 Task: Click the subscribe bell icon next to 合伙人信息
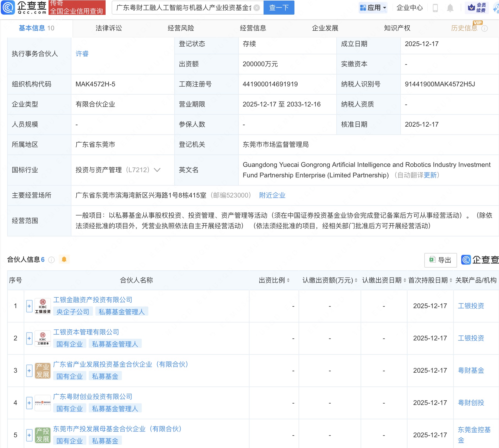[65, 260]
